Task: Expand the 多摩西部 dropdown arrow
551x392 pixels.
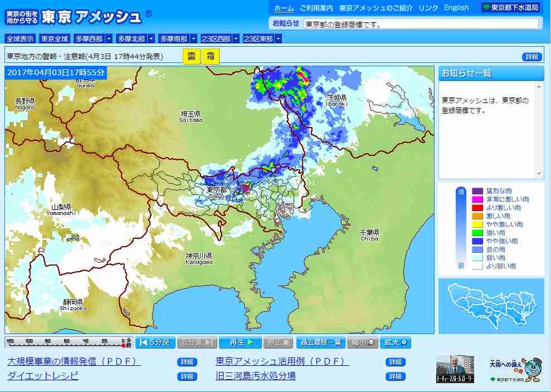Action: click(x=109, y=38)
